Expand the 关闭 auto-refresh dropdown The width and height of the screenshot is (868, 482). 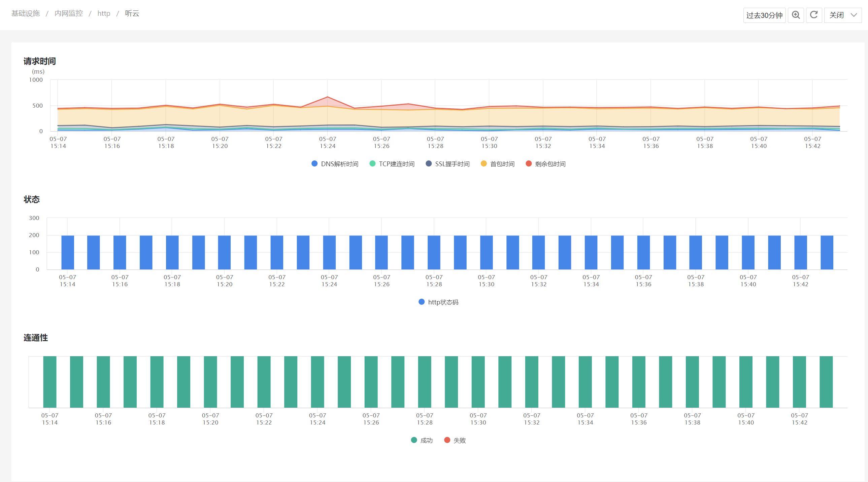(843, 15)
